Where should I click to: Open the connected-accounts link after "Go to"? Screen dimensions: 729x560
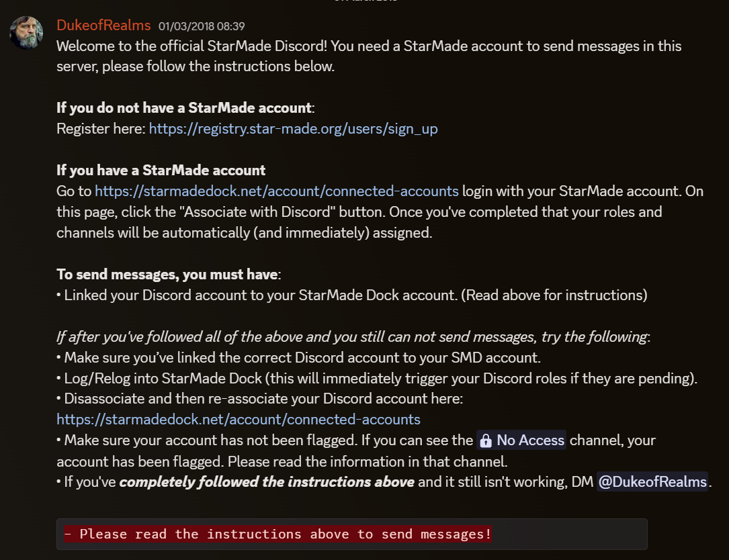click(276, 191)
